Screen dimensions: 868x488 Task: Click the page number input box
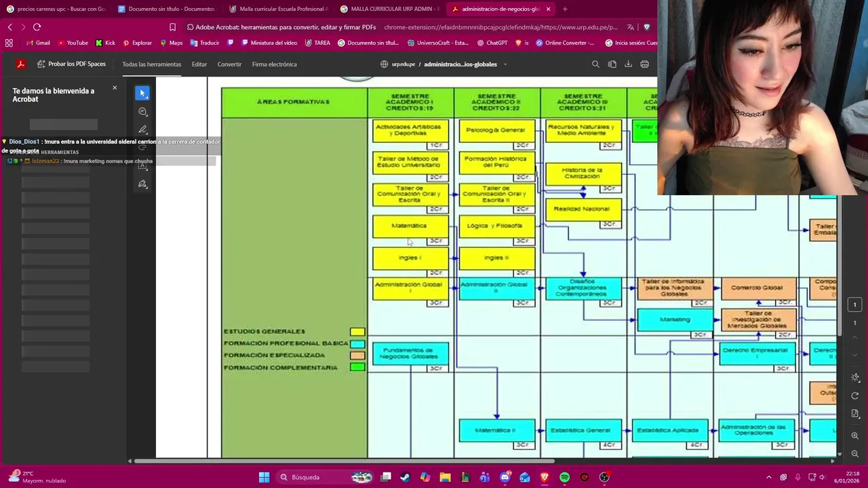point(855,305)
